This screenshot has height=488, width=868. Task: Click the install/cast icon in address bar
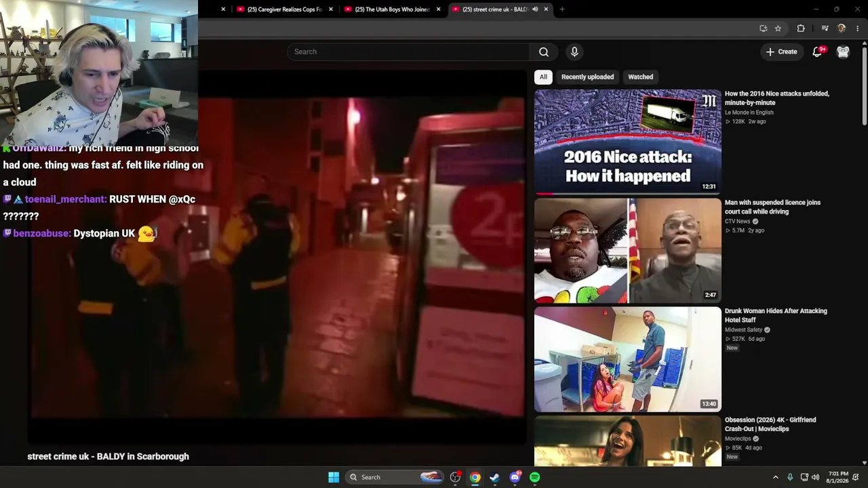coord(764,28)
